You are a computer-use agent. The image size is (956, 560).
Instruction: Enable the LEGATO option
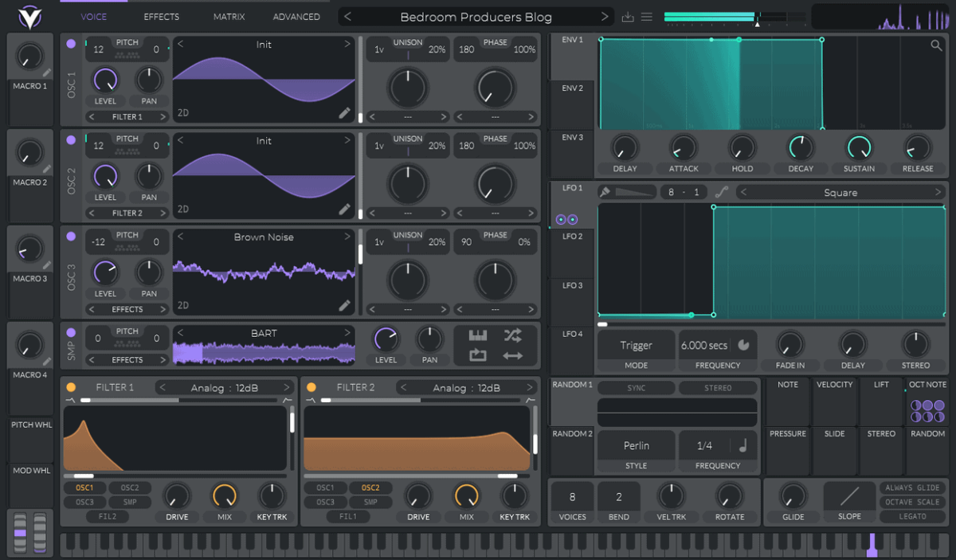[912, 516]
